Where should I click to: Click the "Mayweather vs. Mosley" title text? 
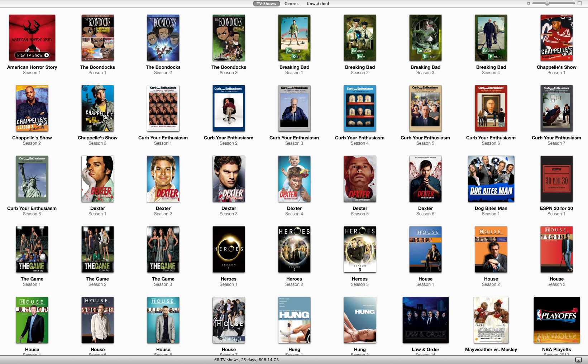point(491,349)
